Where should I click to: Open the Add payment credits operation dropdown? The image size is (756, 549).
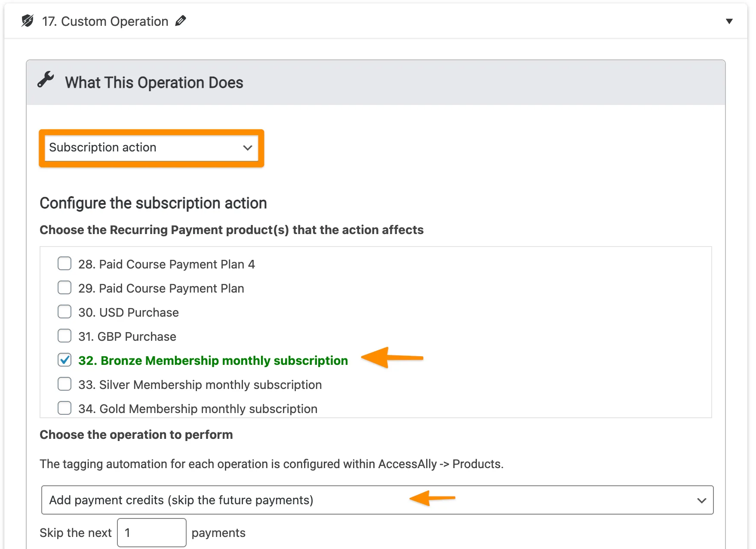[x=258, y=500]
